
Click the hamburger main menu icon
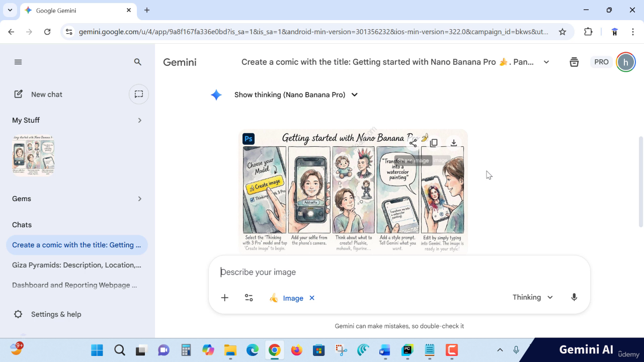coord(18,62)
